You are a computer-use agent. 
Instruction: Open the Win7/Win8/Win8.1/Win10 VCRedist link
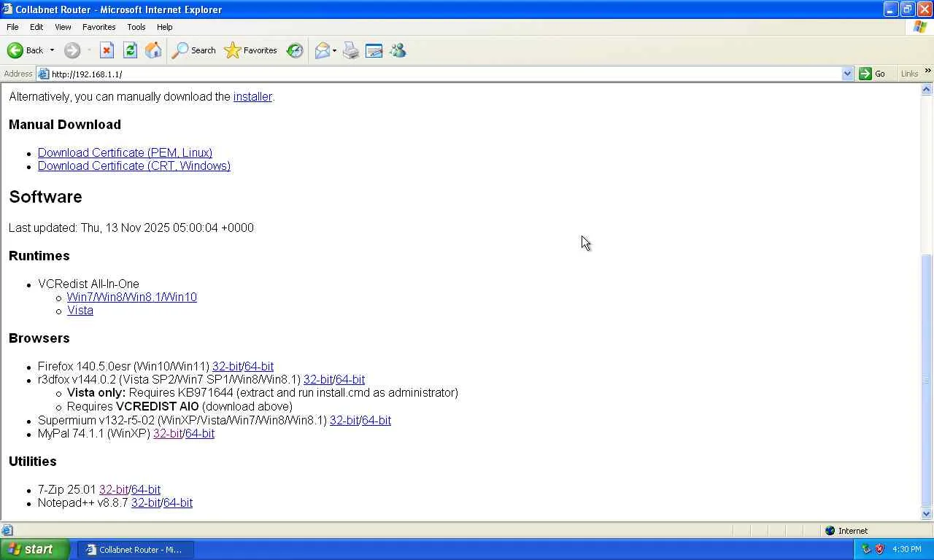(132, 297)
